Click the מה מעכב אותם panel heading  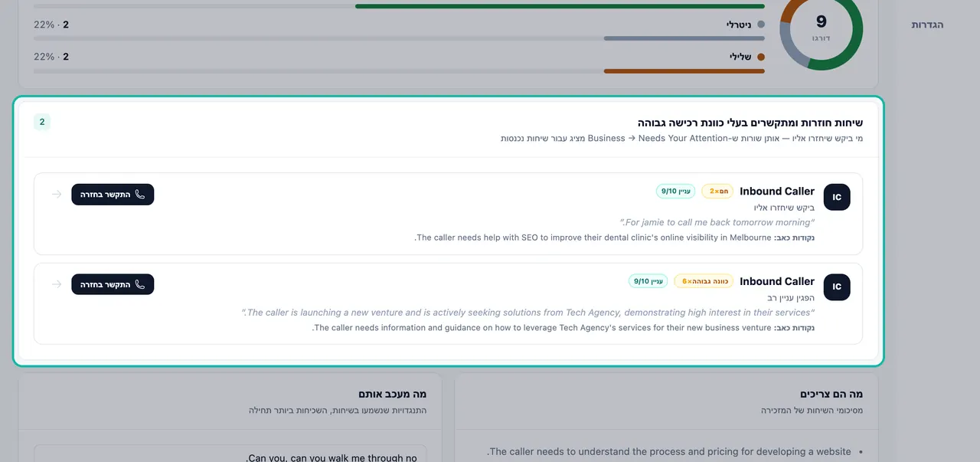click(392, 394)
